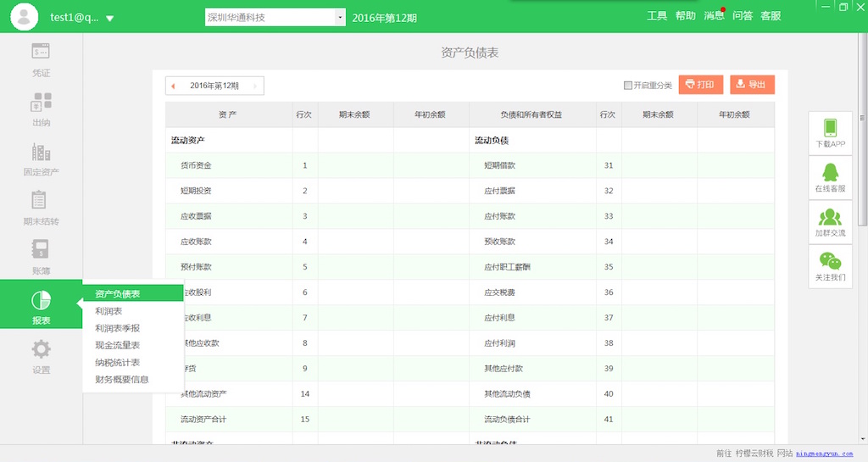
Task: Open the 客服 customer service menu
Action: pos(771,15)
